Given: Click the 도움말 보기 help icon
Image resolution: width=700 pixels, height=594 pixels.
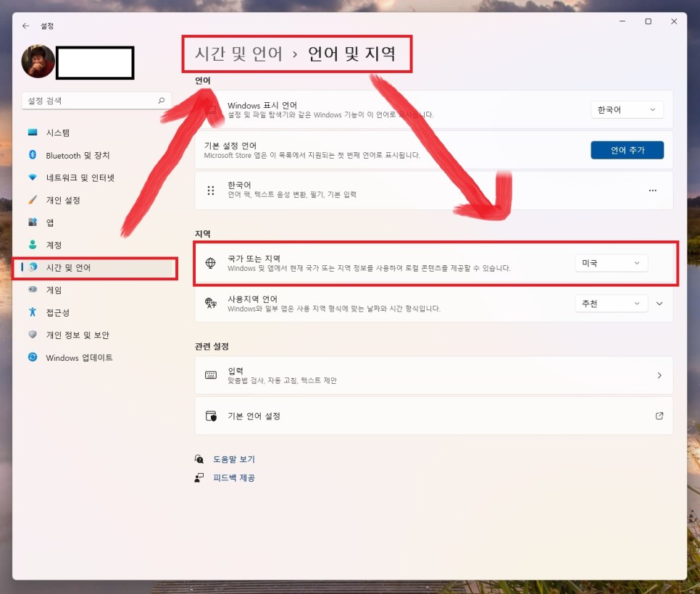Looking at the screenshot, I should tap(199, 459).
